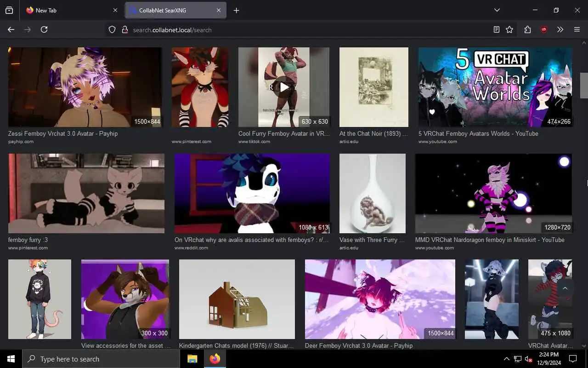Click the site security lock icon
588x368 pixels.
click(124, 29)
